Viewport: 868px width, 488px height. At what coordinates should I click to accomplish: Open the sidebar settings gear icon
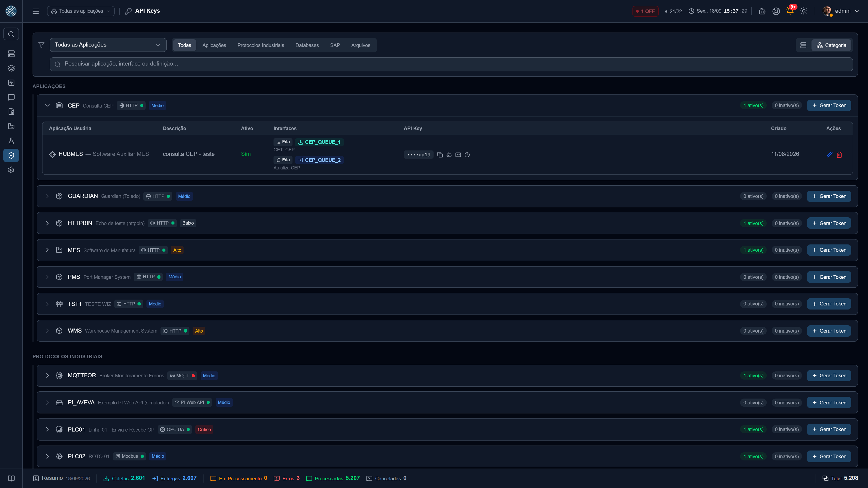pos(11,170)
